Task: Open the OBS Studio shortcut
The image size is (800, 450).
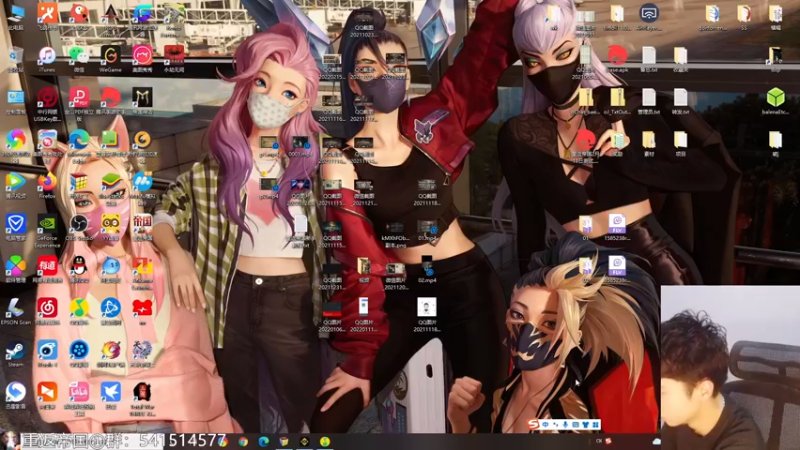Action: [79, 224]
